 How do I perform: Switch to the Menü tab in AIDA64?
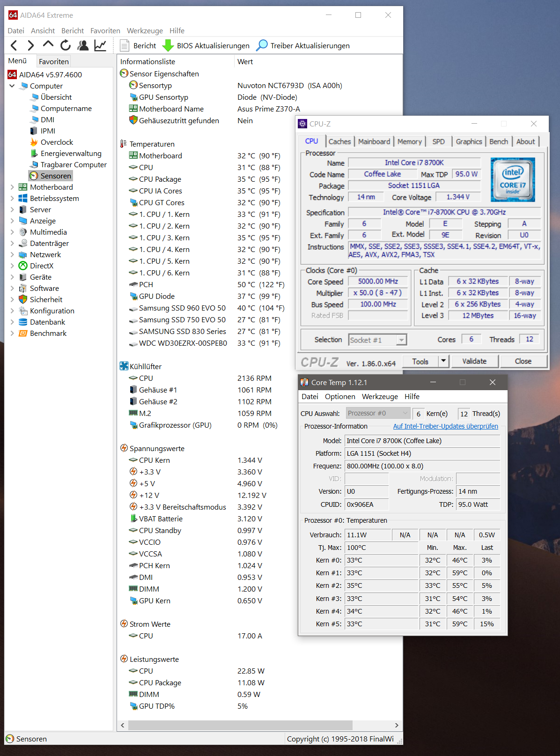tap(18, 60)
